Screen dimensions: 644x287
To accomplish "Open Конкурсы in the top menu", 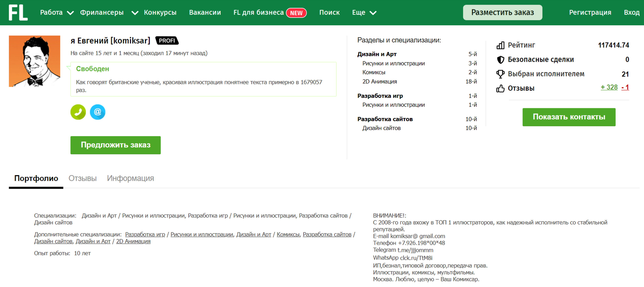I will [160, 12].
